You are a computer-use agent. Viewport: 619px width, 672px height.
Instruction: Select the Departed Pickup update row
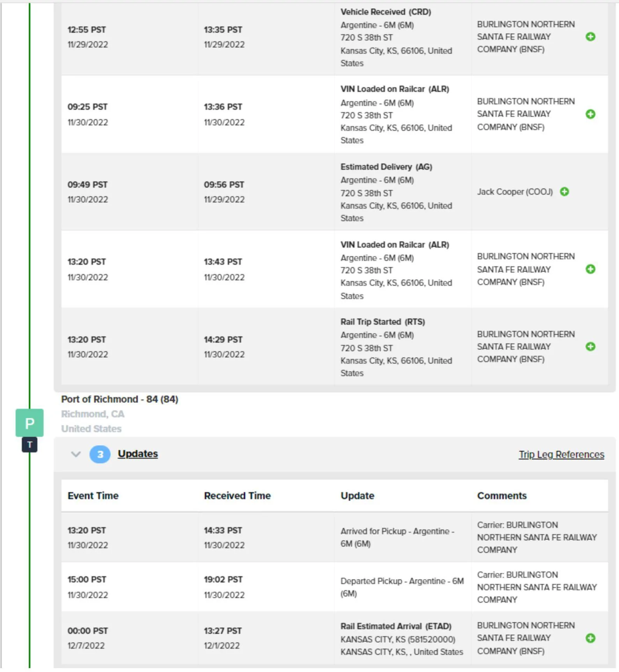click(334, 587)
